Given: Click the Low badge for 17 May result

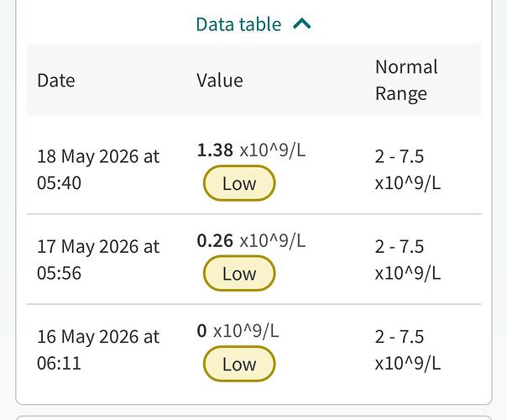Looking at the screenshot, I should point(239,274).
